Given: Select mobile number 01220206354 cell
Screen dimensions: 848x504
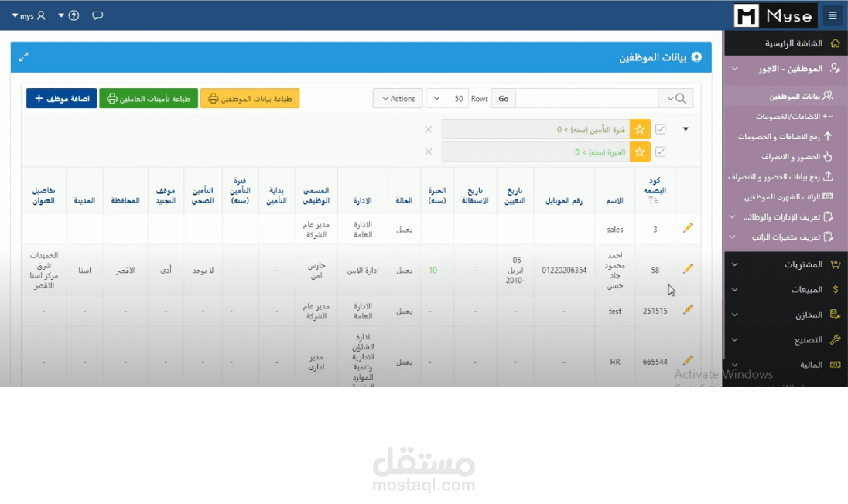Looking at the screenshot, I should coord(564,270).
